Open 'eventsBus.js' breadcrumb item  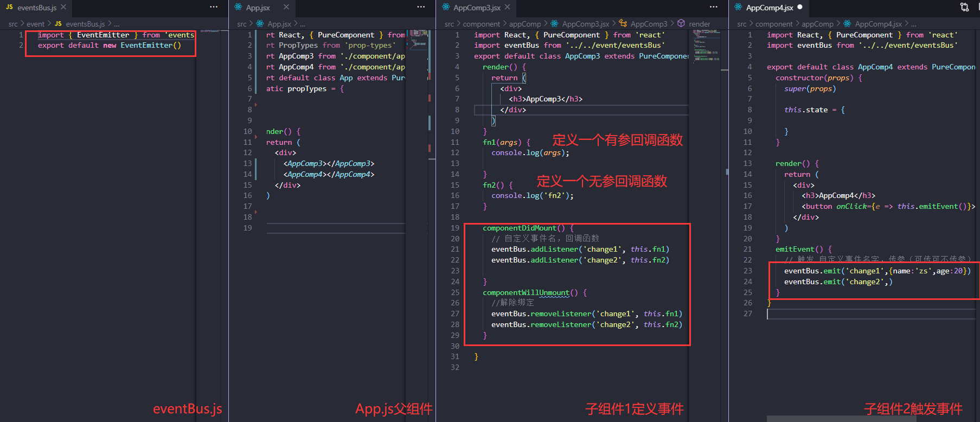click(x=85, y=24)
